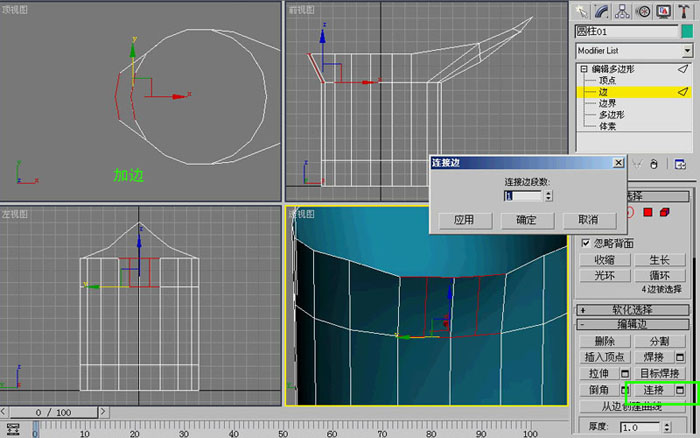Collapse the 编辑多边形 modifier tree
Image resolution: width=700 pixels, height=438 pixels.
(583, 69)
